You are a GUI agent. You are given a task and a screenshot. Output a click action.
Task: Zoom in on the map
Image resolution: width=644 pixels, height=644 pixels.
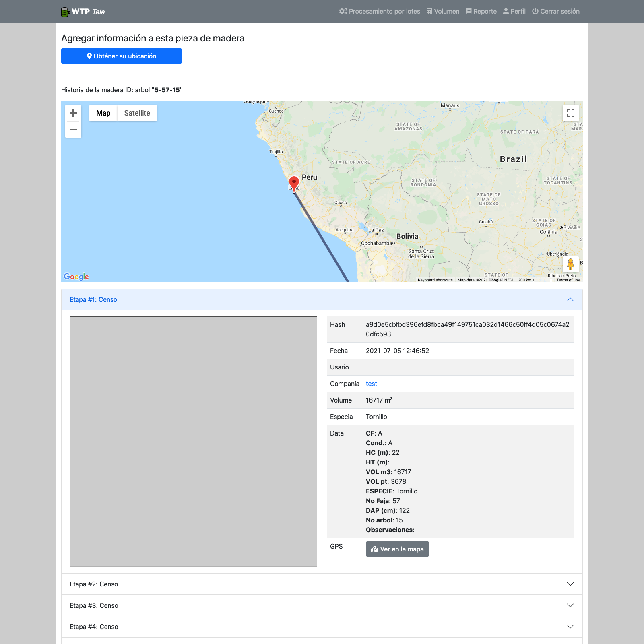73,113
